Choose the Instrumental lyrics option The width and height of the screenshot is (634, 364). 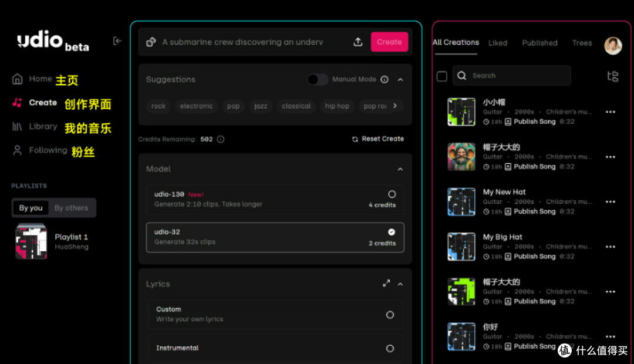275,348
